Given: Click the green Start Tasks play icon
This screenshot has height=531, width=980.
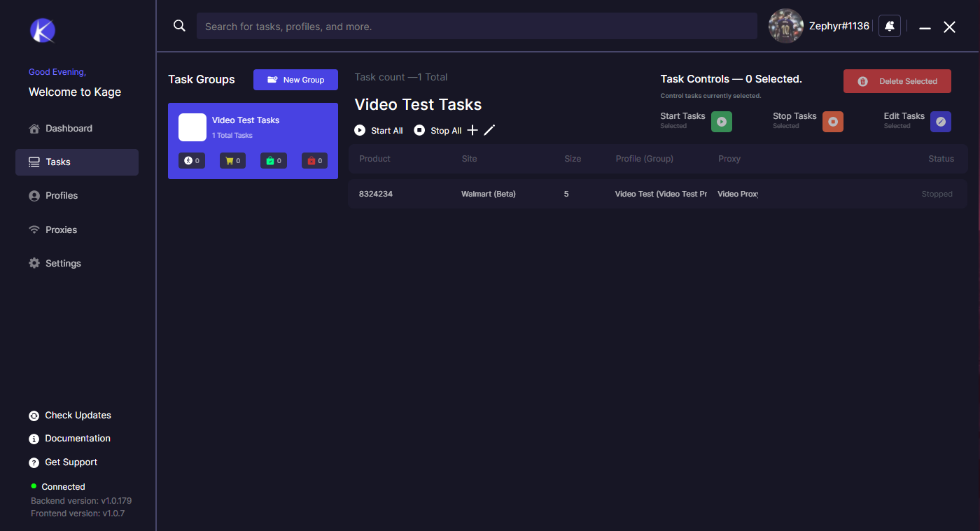Looking at the screenshot, I should pos(721,122).
